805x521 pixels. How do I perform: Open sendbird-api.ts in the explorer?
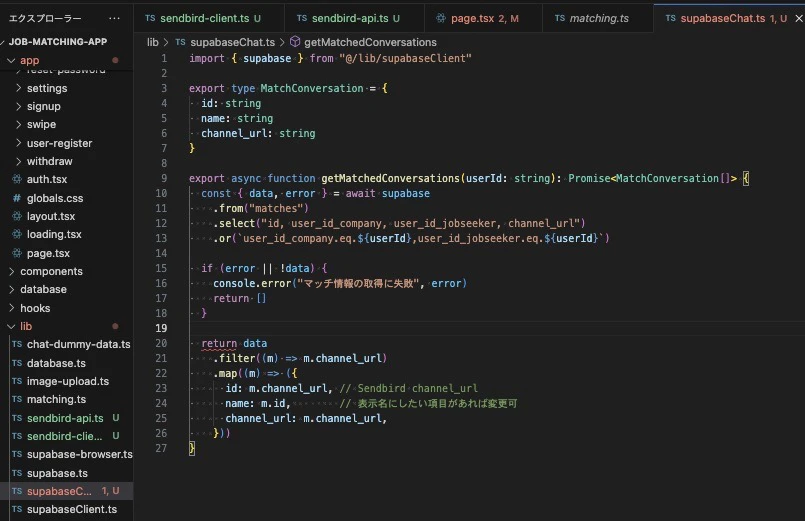[65, 418]
